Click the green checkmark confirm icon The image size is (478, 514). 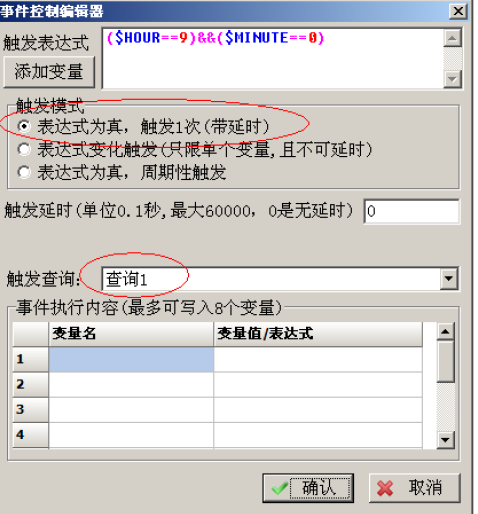tap(279, 488)
